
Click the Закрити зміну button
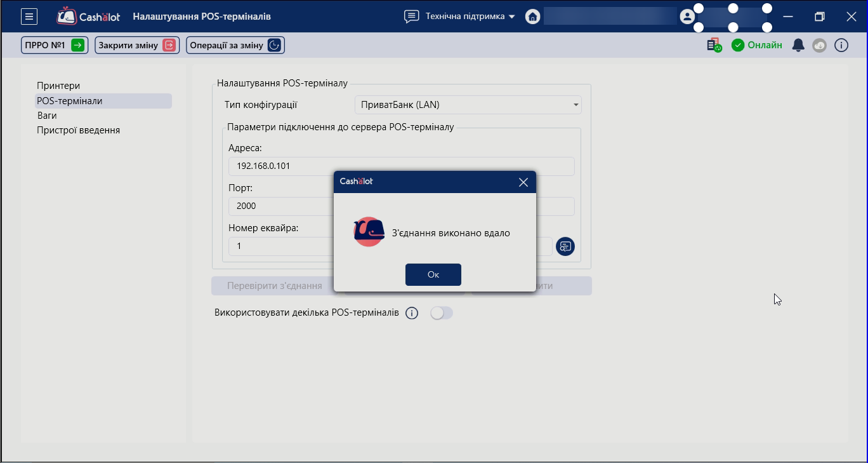pyautogui.click(x=137, y=45)
